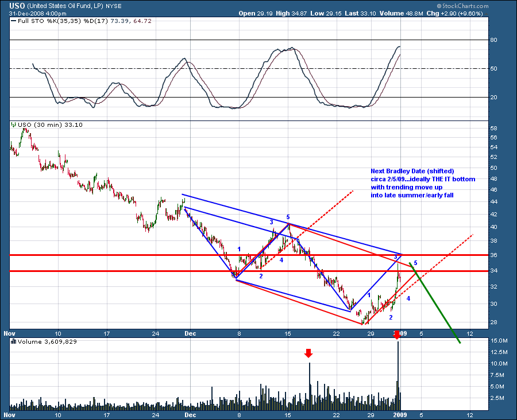This screenshot has width=517, height=420.
Task: Click the 'Volume 48.8M' header value
Action: (402, 14)
